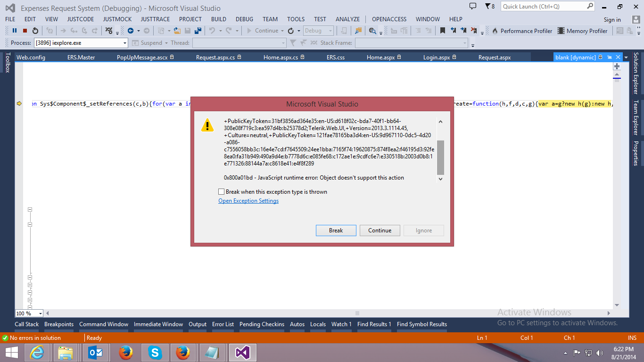
Task: Click the Refresh browser icon beside Continue
Action: 291,31
